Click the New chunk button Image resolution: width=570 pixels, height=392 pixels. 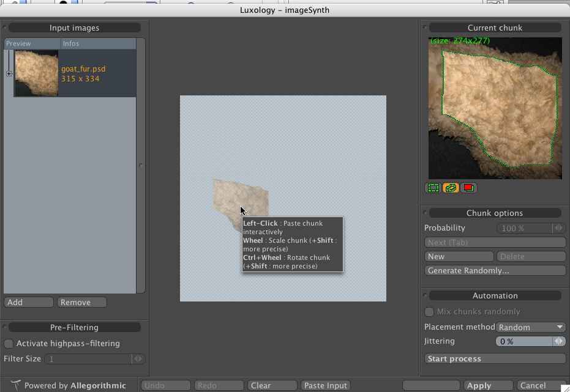[x=459, y=257]
